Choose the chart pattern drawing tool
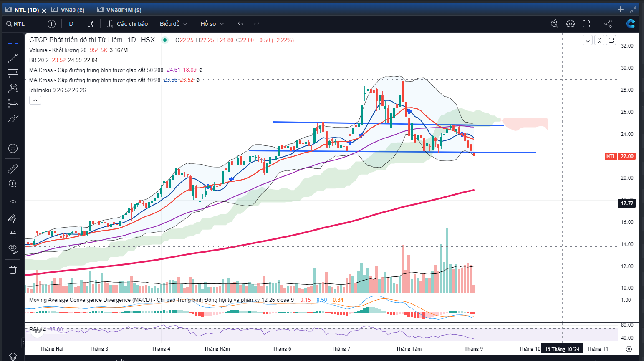 click(x=13, y=88)
